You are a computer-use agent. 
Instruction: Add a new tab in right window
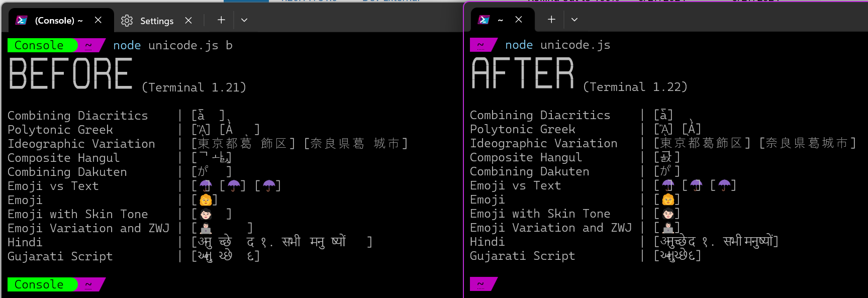pyautogui.click(x=551, y=20)
